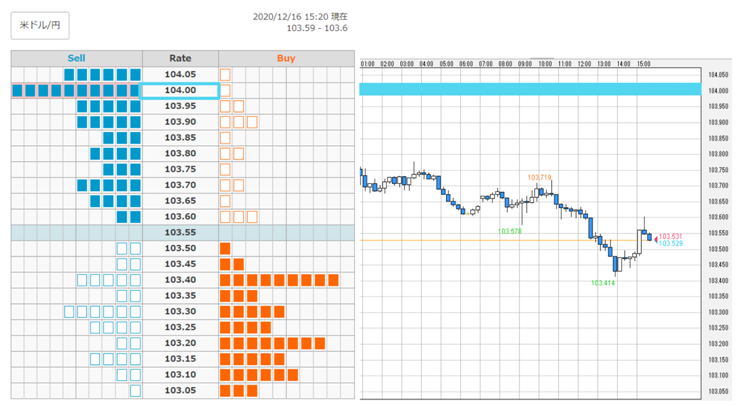Click the 104.05 rate cell
The image size is (740, 406).
180,75
